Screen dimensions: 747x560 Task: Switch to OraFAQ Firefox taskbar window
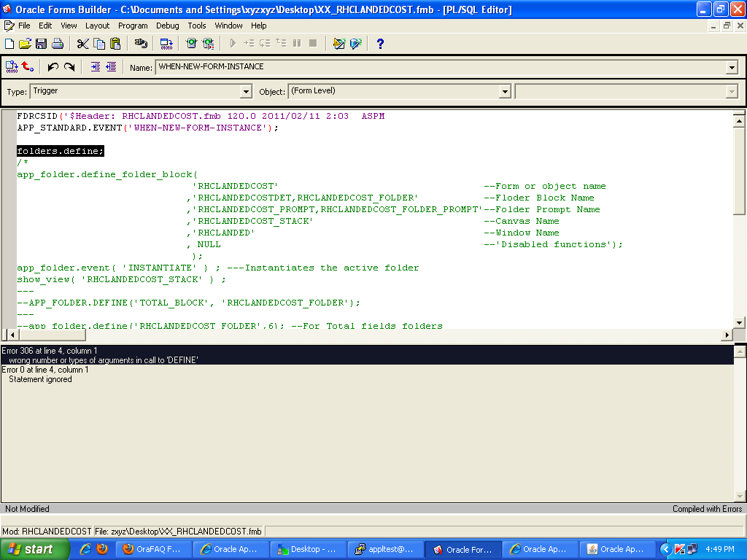click(x=155, y=549)
